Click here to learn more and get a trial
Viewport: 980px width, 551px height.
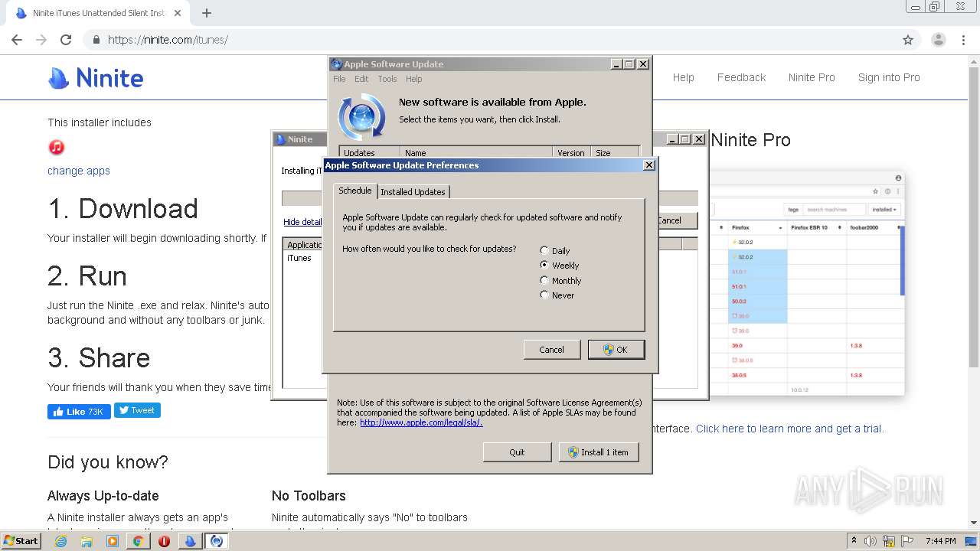[x=789, y=429]
